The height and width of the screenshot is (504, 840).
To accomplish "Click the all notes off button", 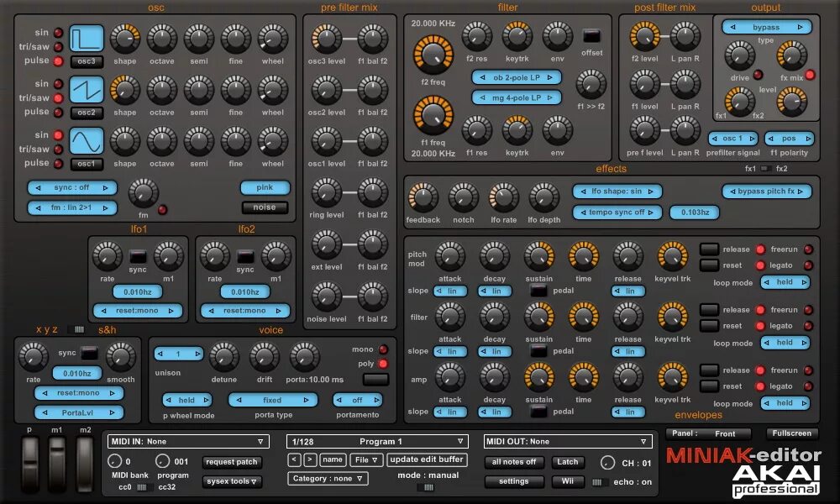I will point(514,462).
